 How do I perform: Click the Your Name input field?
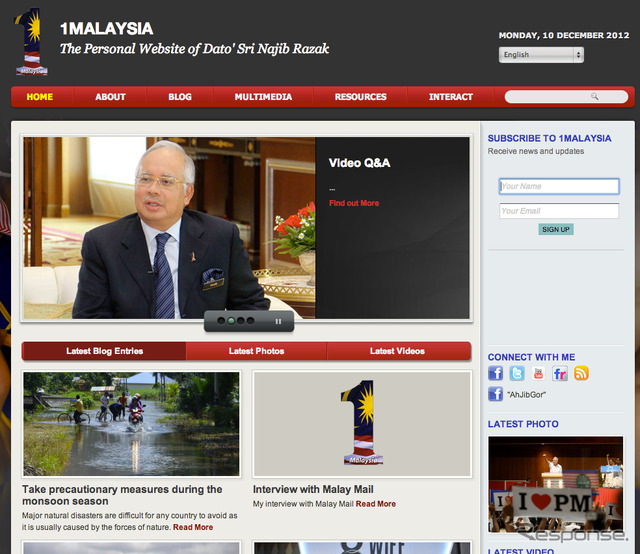pos(559,186)
